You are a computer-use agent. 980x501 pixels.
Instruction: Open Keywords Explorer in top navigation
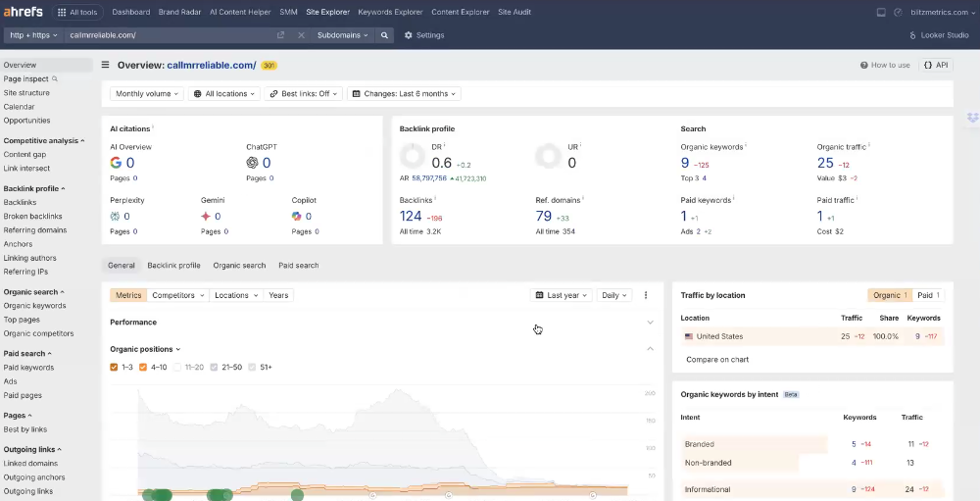click(390, 13)
